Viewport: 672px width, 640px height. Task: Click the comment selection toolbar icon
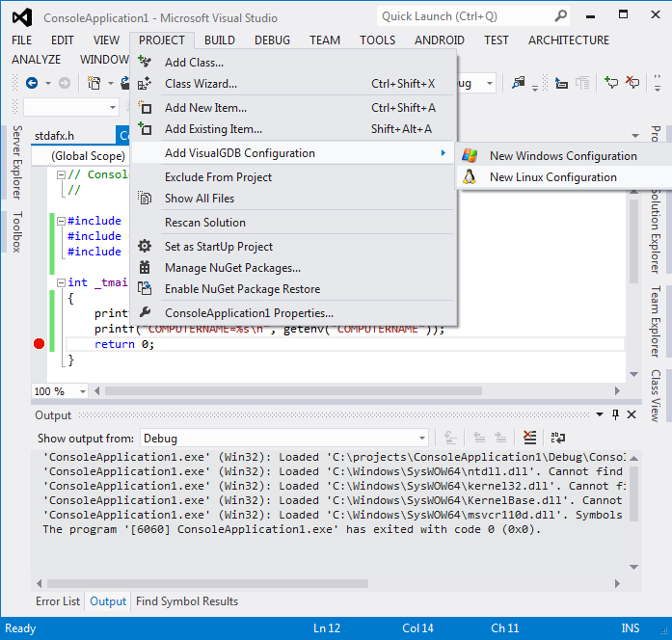[x=610, y=82]
